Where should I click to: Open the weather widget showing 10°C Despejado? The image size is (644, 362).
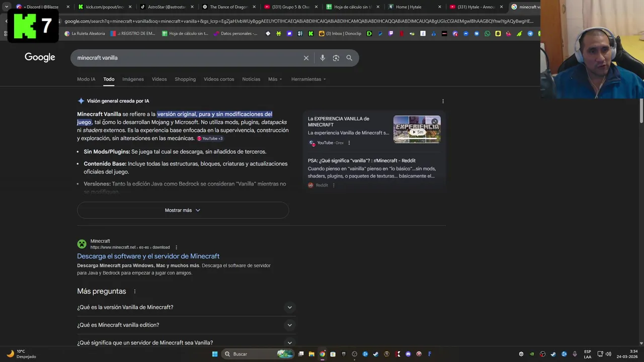pyautogui.click(x=21, y=354)
